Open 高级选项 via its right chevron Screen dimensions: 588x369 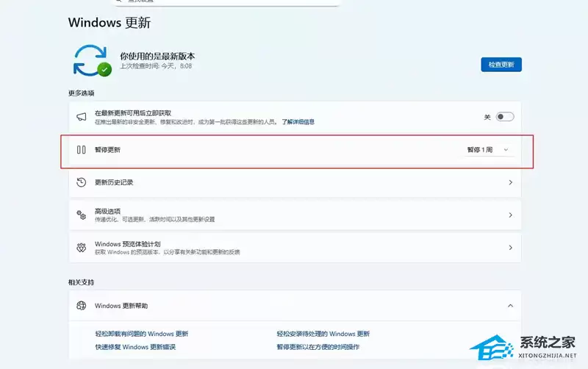[510, 215]
